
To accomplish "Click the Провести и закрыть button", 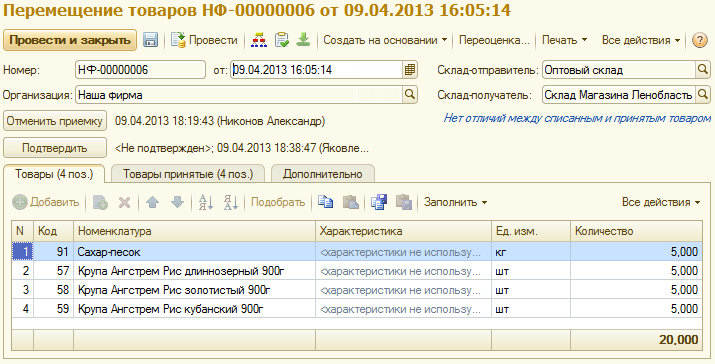I will [x=70, y=40].
